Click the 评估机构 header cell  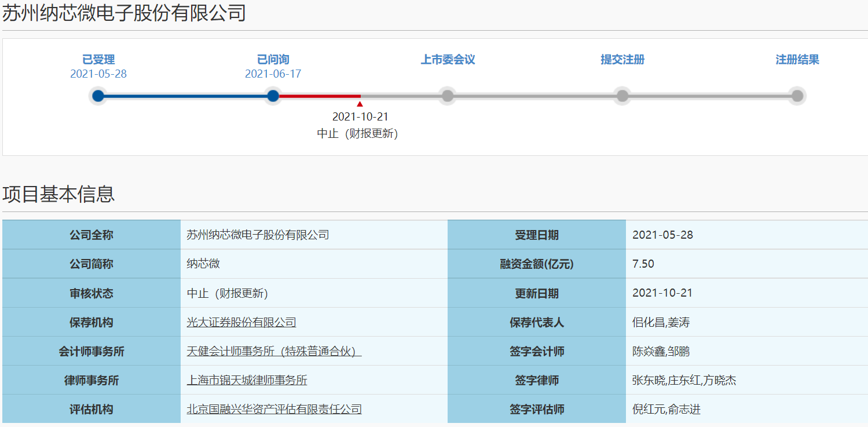[x=91, y=409]
